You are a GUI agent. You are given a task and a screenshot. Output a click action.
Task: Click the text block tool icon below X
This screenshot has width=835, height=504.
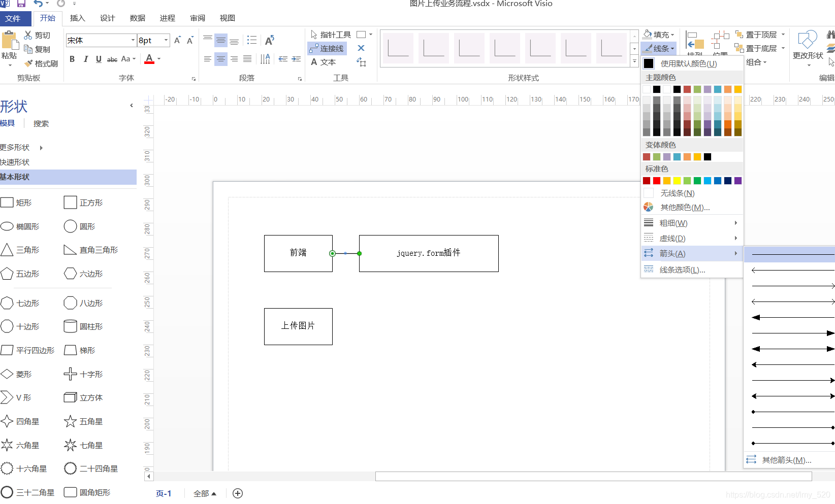361,62
